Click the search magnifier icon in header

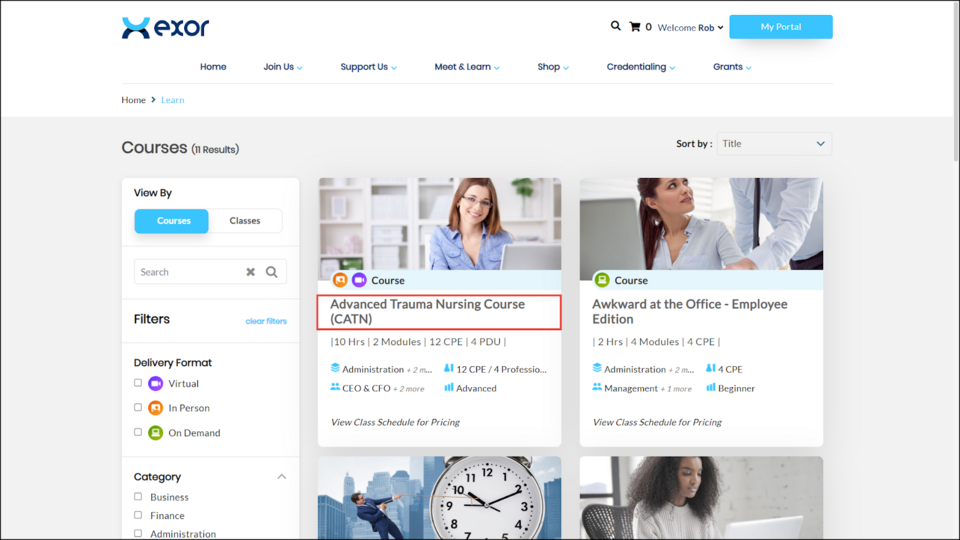pyautogui.click(x=615, y=26)
